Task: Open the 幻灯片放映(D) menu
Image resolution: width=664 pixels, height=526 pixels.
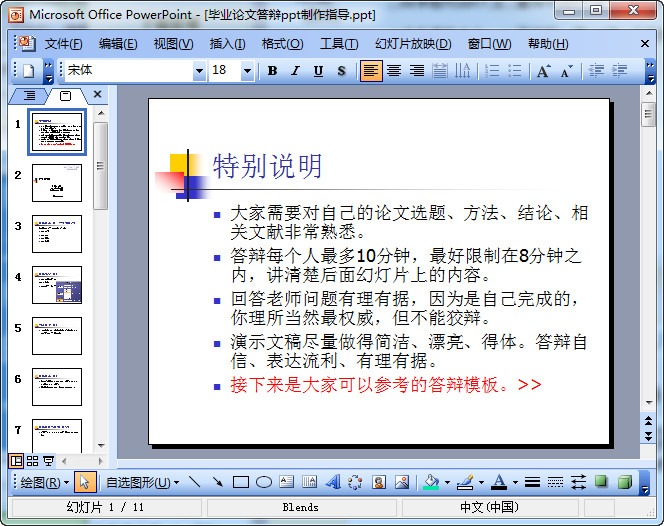Action: coord(413,44)
